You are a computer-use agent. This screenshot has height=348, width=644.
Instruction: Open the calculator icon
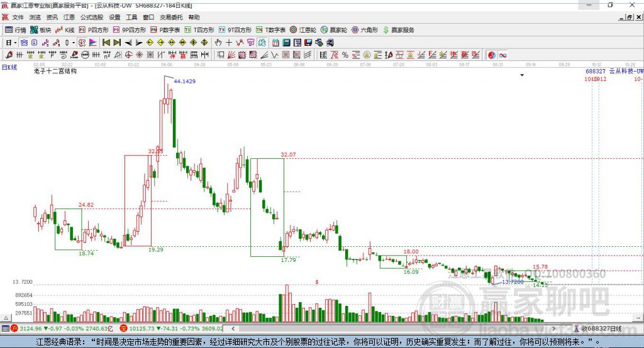click(x=286, y=43)
